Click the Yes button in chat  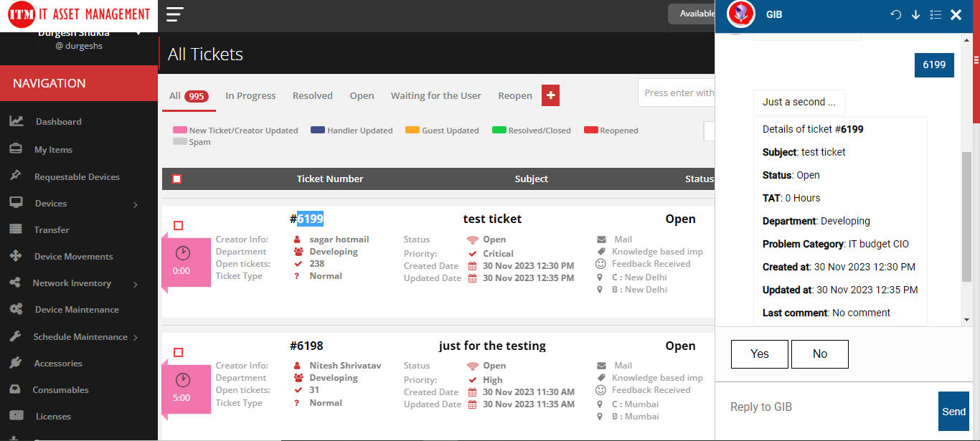(x=760, y=354)
